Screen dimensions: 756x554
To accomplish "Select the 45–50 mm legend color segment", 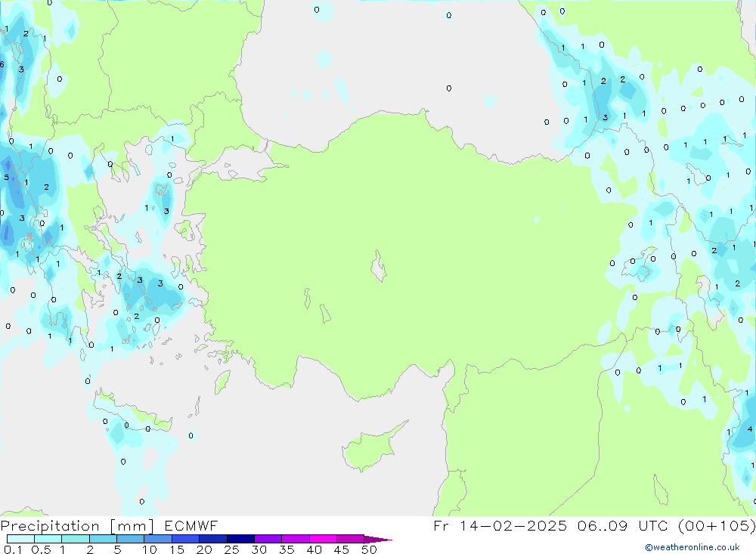I will (x=351, y=539).
